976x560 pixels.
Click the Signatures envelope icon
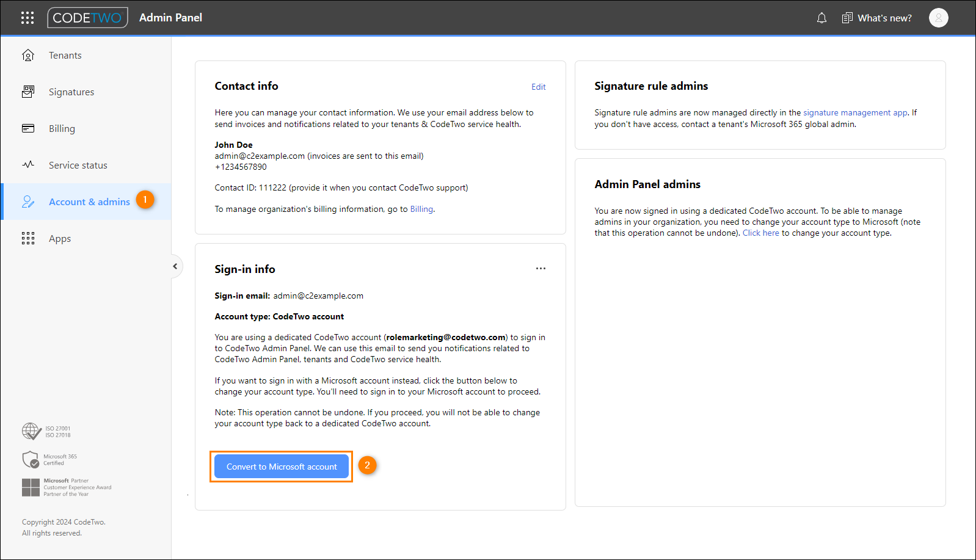[28, 92]
